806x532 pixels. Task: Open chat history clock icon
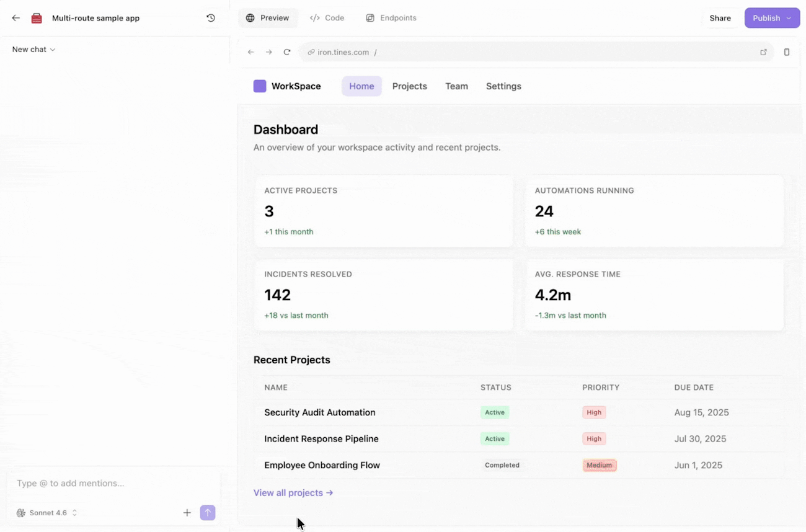pyautogui.click(x=211, y=18)
